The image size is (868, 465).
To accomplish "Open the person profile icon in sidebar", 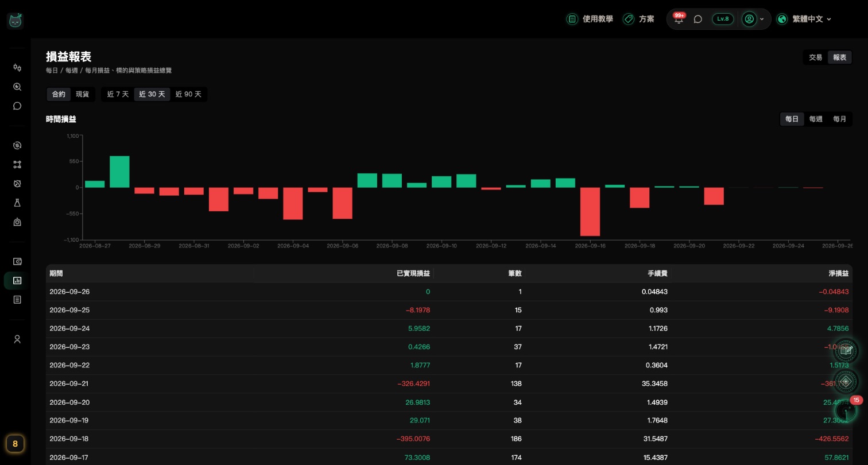I will click(17, 339).
